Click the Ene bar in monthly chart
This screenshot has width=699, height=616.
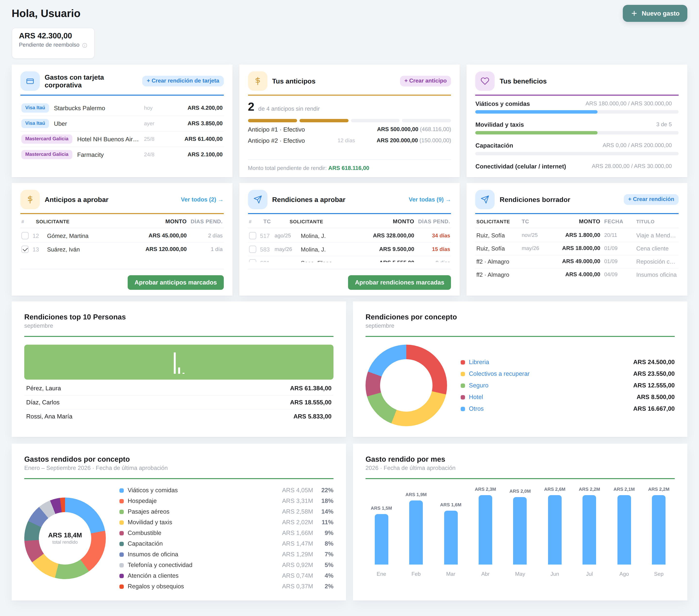381,539
